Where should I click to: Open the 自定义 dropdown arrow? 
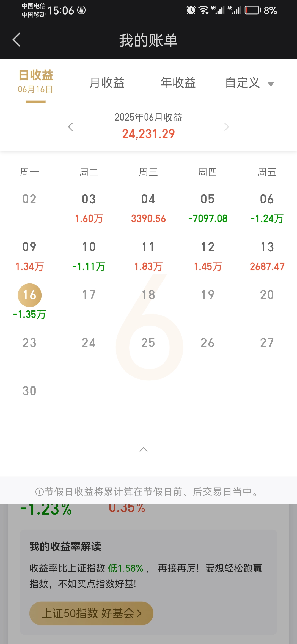(271, 84)
